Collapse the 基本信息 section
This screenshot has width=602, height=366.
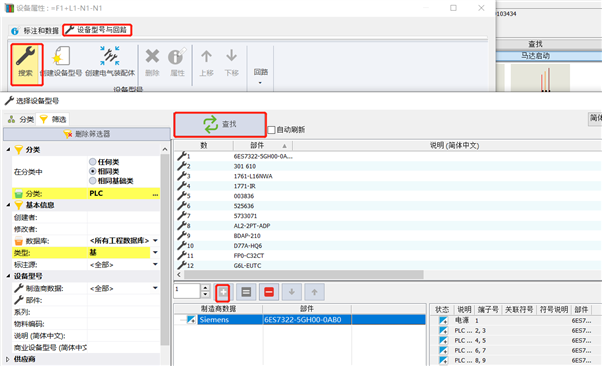[x=8, y=205]
